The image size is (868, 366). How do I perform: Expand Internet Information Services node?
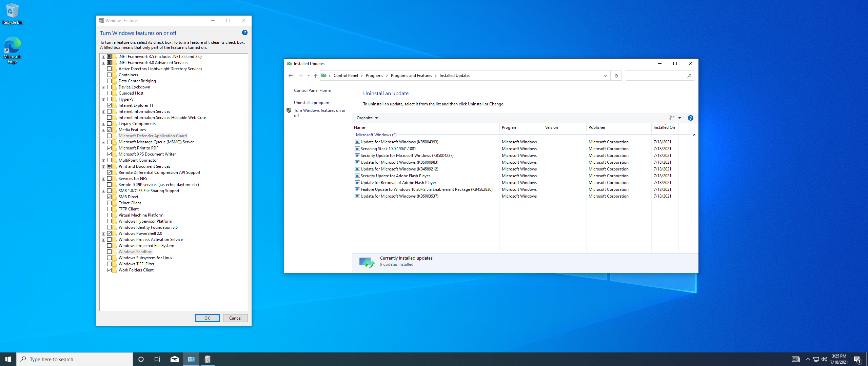(103, 112)
